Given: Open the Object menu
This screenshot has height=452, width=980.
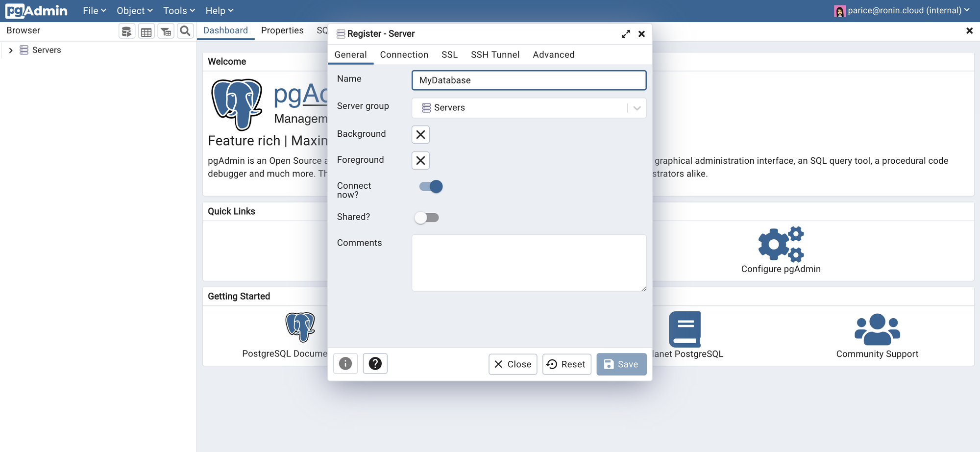Looking at the screenshot, I should (x=135, y=11).
